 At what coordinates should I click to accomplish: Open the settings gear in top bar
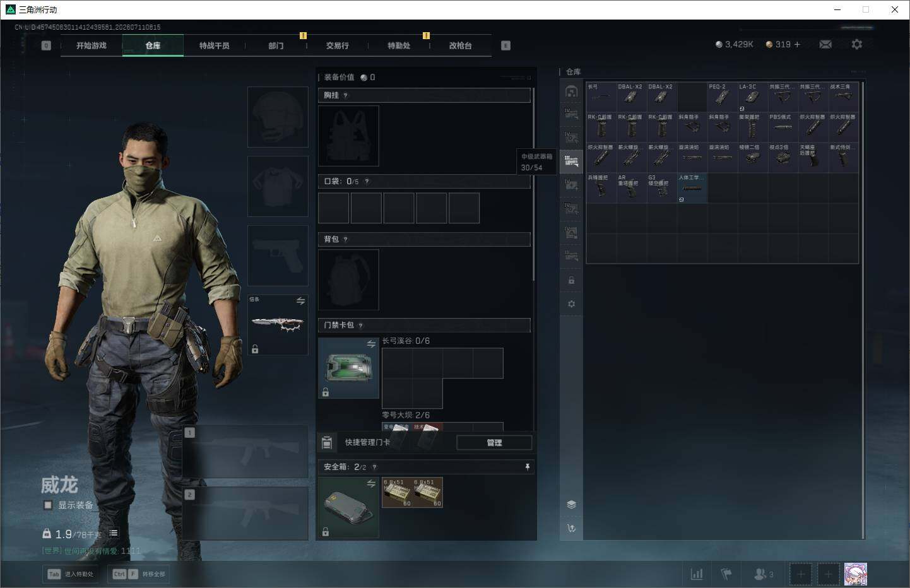click(x=856, y=44)
